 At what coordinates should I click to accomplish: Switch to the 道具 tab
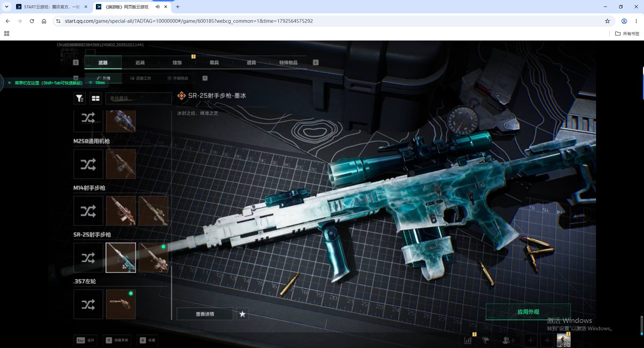click(x=251, y=63)
